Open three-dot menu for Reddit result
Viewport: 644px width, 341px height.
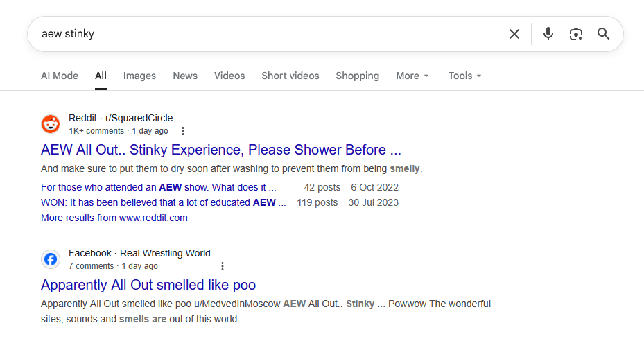183,131
